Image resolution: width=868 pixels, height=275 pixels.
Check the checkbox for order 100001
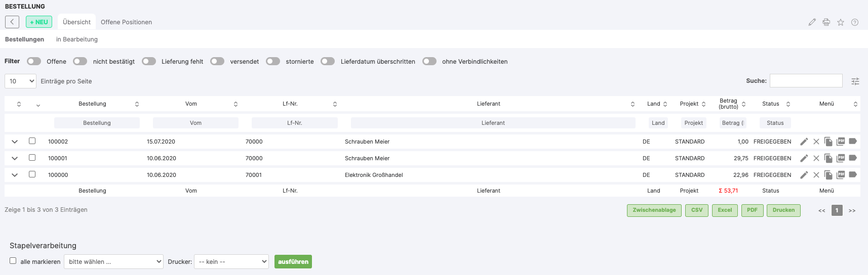click(x=32, y=158)
